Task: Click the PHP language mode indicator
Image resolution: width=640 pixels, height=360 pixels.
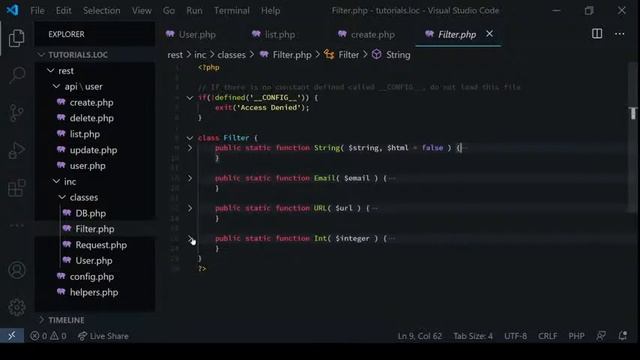Action: (576, 336)
